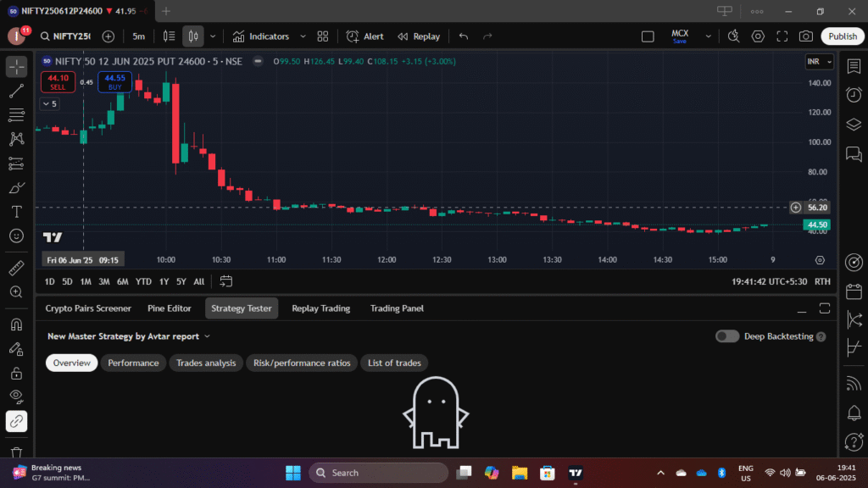
Task: Publish the chart idea
Action: 843,36
